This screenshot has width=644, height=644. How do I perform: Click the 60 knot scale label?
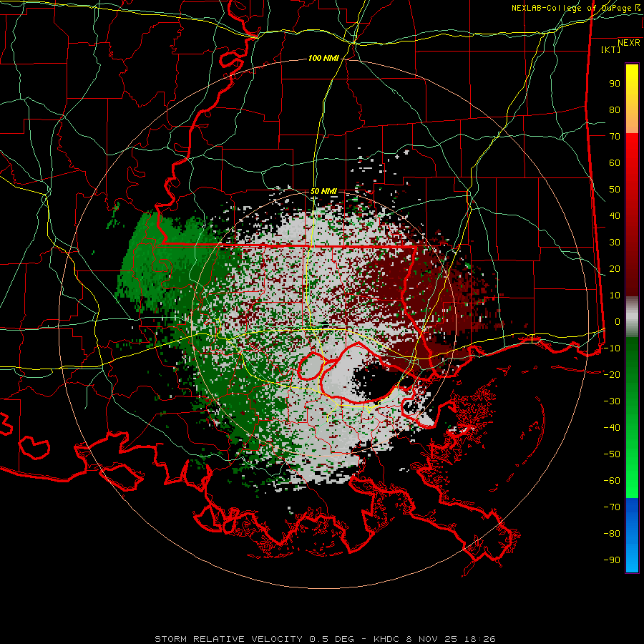[615, 162]
